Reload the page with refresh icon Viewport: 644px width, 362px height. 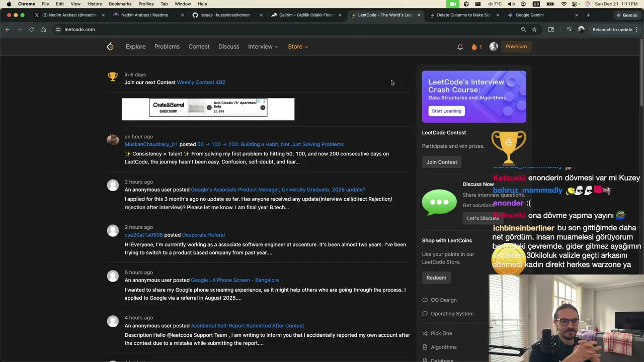click(31, 30)
